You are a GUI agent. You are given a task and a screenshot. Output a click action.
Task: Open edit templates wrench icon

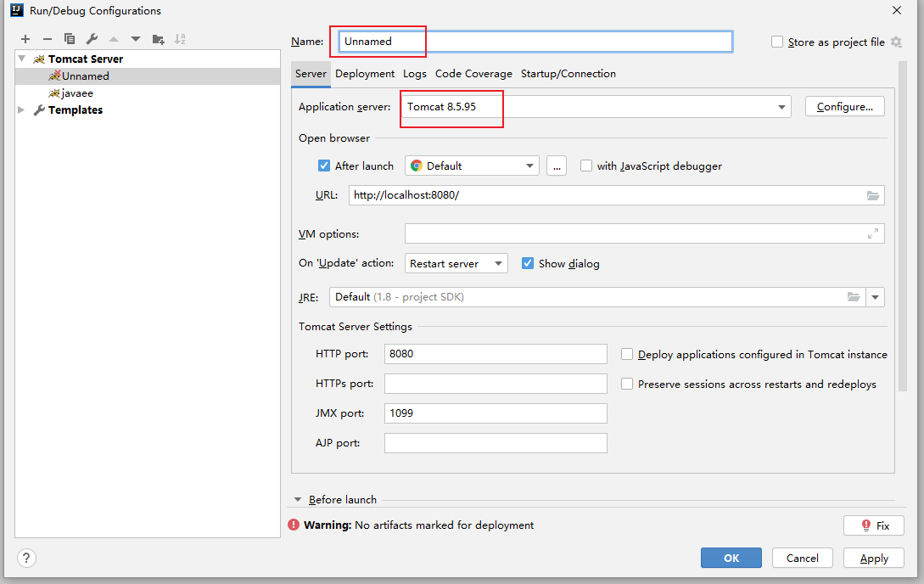pyautogui.click(x=92, y=39)
